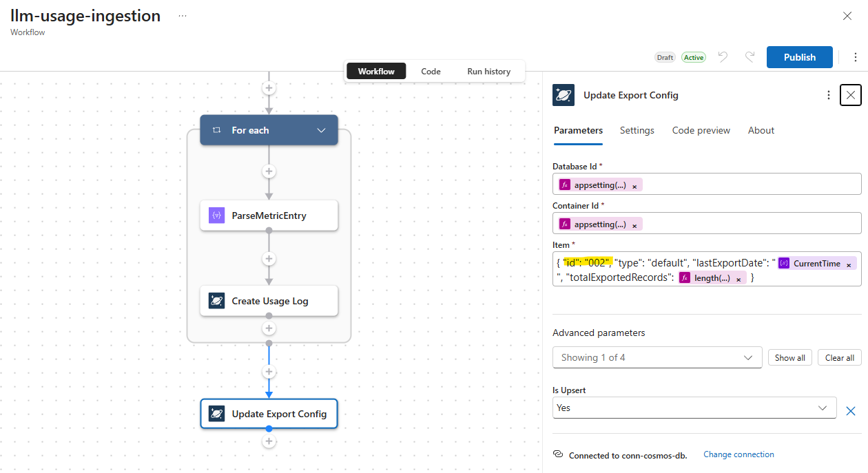
Task: Add a step above For each
Action: point(269,88)
